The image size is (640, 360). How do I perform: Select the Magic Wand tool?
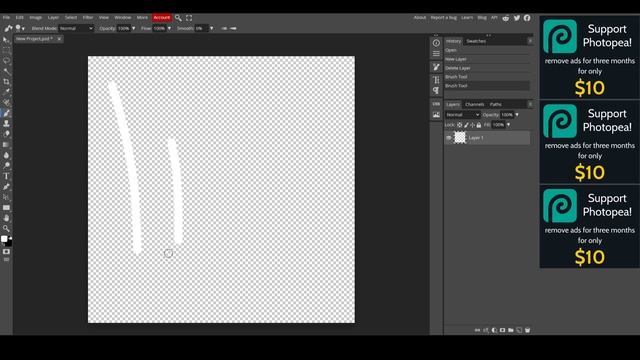coord(6,71)
